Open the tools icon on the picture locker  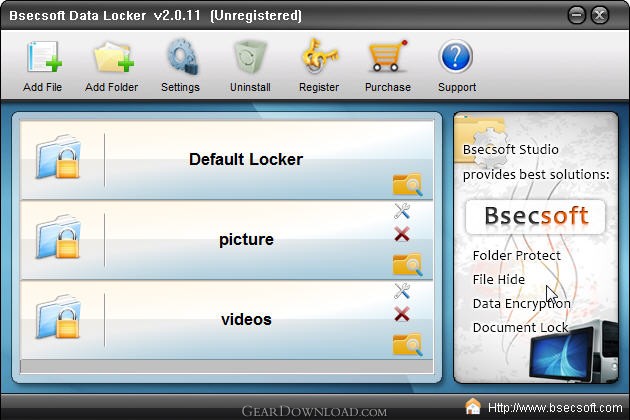point(402,211)
